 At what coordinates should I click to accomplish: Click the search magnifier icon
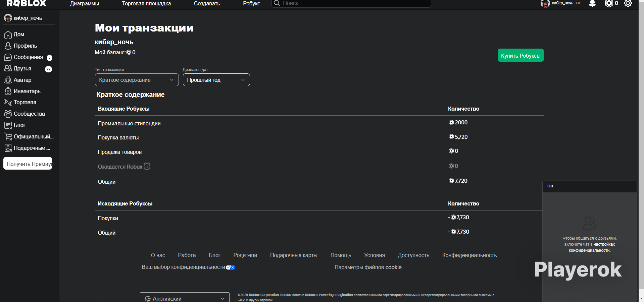[277, 3]
